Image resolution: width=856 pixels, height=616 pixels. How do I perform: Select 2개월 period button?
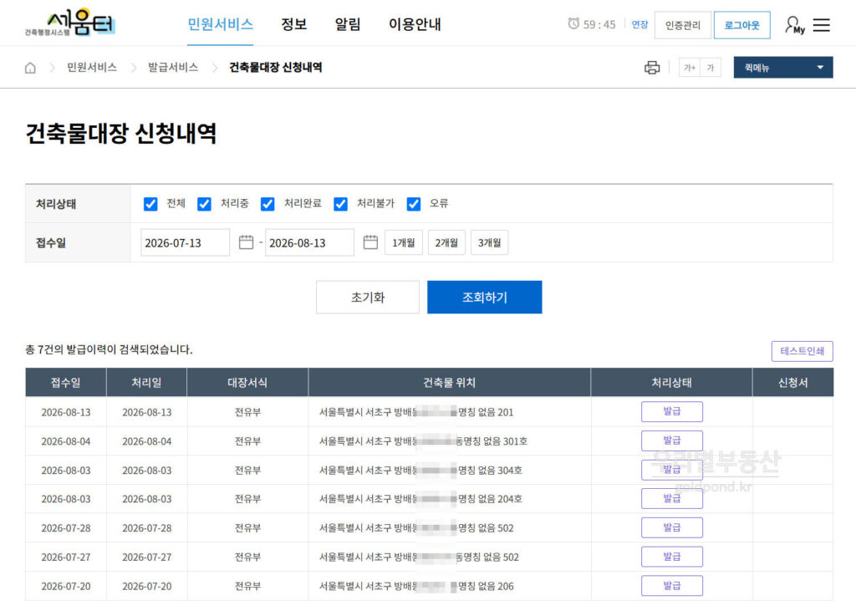(446, 242)
